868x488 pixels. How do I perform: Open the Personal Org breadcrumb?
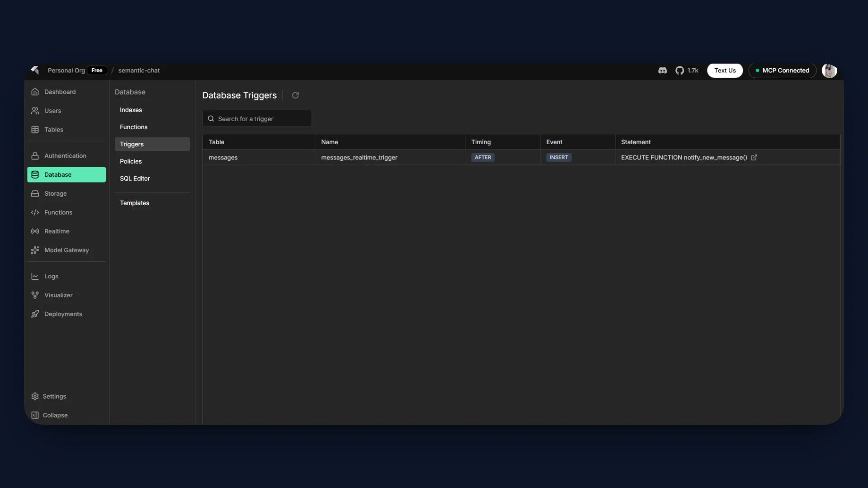coord(66,70)
